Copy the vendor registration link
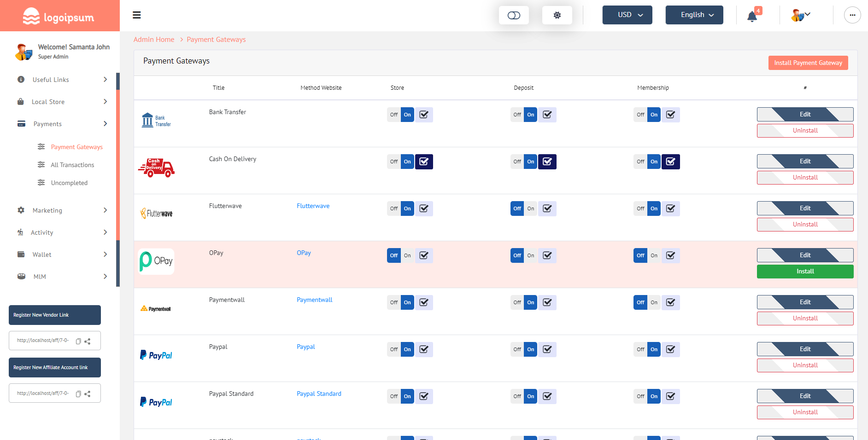The width and height of the screenshot is (868, 440). [78, 341]
